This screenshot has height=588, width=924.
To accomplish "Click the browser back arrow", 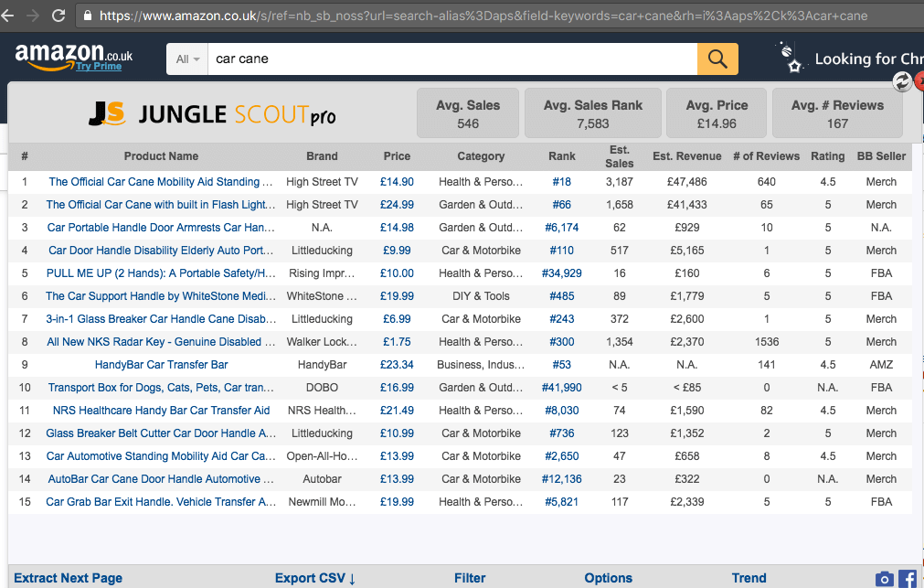I will (x=7, y=16).
